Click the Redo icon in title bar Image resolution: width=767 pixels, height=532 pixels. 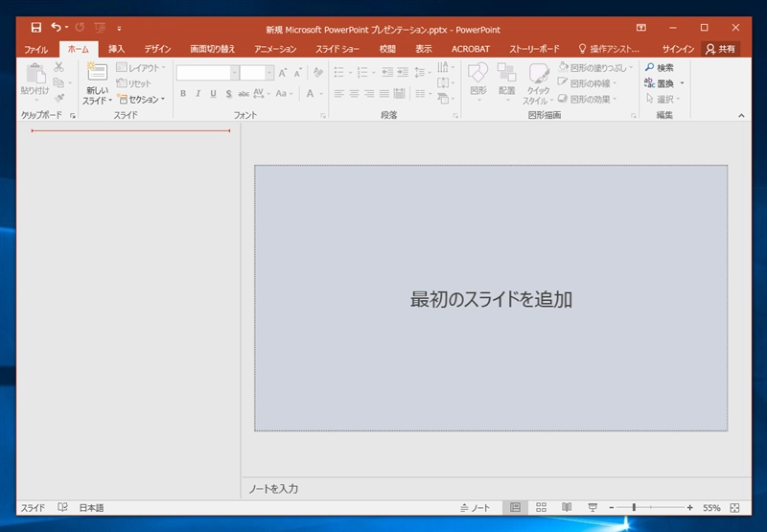tap(80, 28)
